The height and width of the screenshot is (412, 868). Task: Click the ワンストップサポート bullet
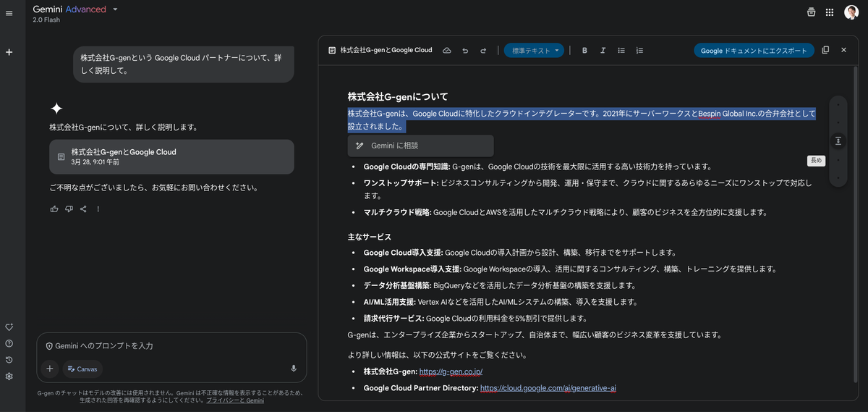pos(587,189)
